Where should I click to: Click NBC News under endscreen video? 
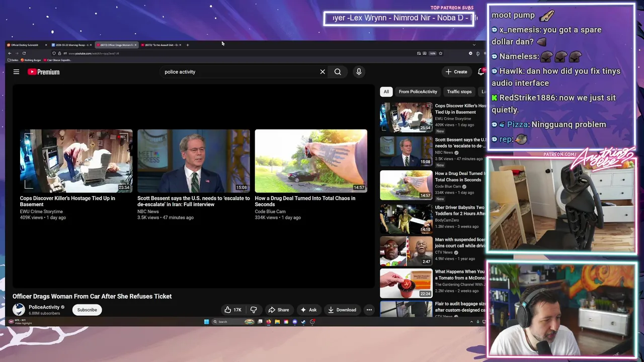coord(148,212)
